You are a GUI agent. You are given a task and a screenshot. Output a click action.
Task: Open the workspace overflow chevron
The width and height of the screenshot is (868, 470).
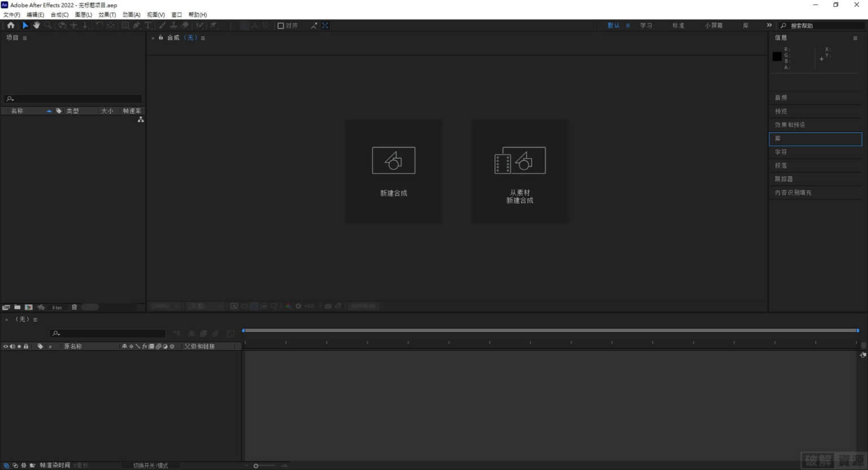(769, 25)
